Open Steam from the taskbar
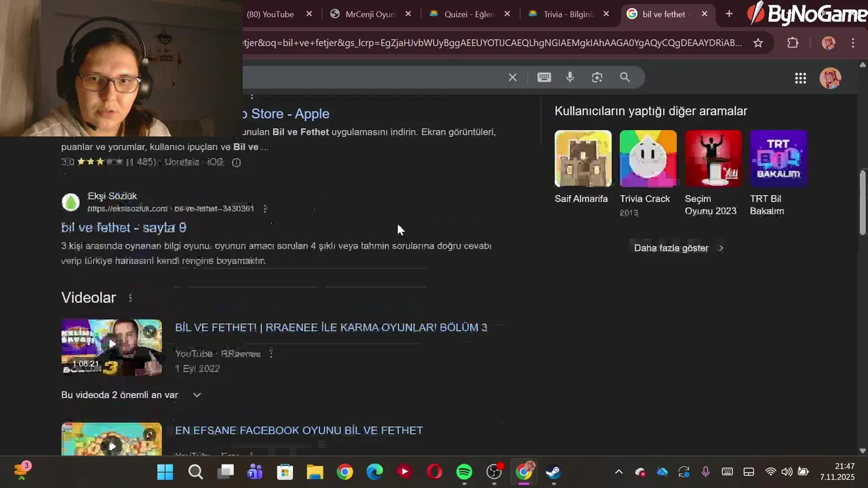Image resolution: width=868 pixels, height=488 pixels. [553, 472]
